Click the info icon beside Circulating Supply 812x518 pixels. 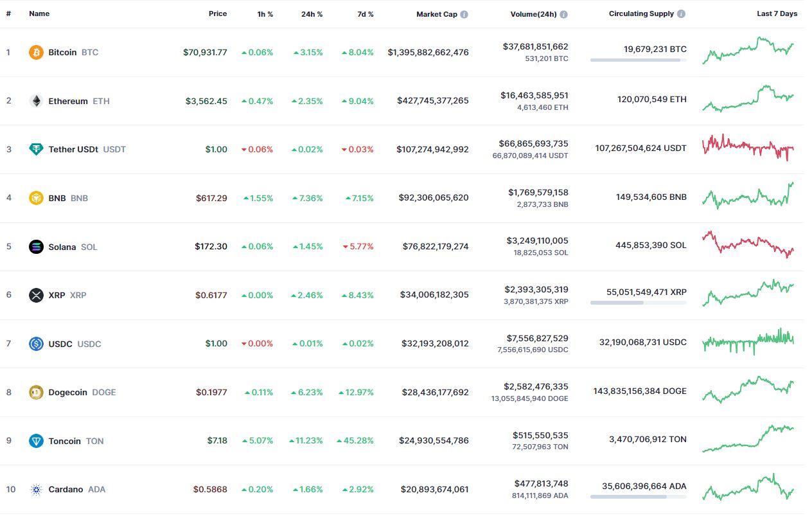681,13
